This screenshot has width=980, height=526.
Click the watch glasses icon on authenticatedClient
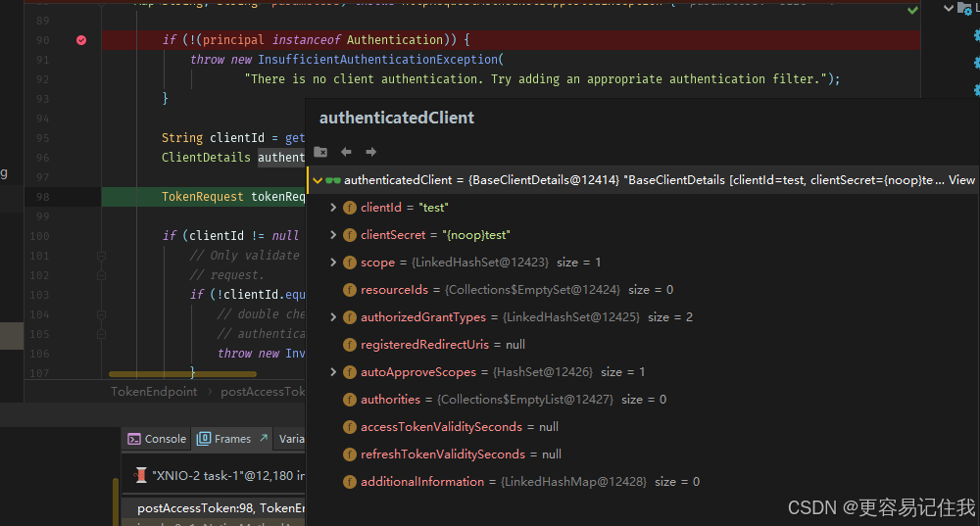click(333, 180)
